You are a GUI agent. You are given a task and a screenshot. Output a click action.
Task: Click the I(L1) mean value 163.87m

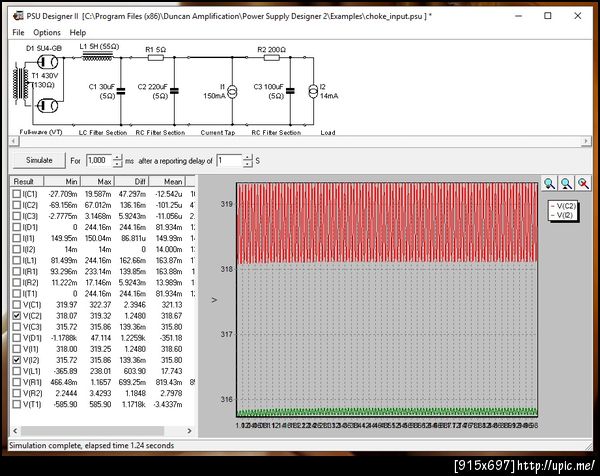169,260
